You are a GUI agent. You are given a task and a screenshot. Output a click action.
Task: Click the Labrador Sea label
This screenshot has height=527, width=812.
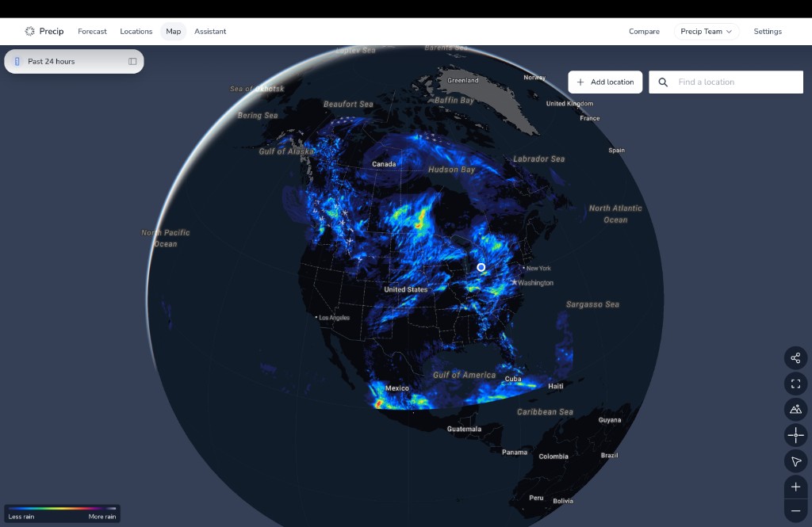[x=539, y=159]
